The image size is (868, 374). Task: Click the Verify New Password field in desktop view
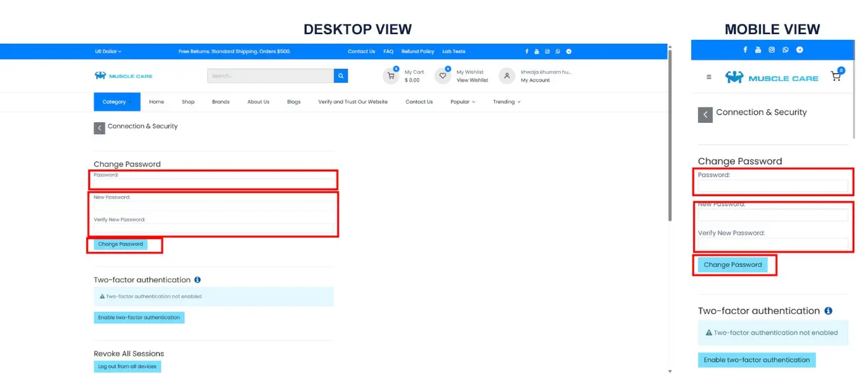(x=214, y=228)
